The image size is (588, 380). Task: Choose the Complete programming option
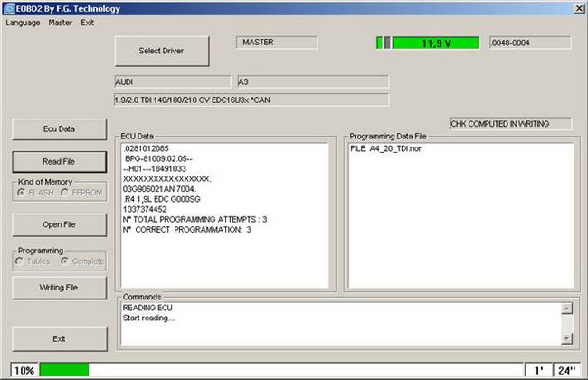(65, 261)
